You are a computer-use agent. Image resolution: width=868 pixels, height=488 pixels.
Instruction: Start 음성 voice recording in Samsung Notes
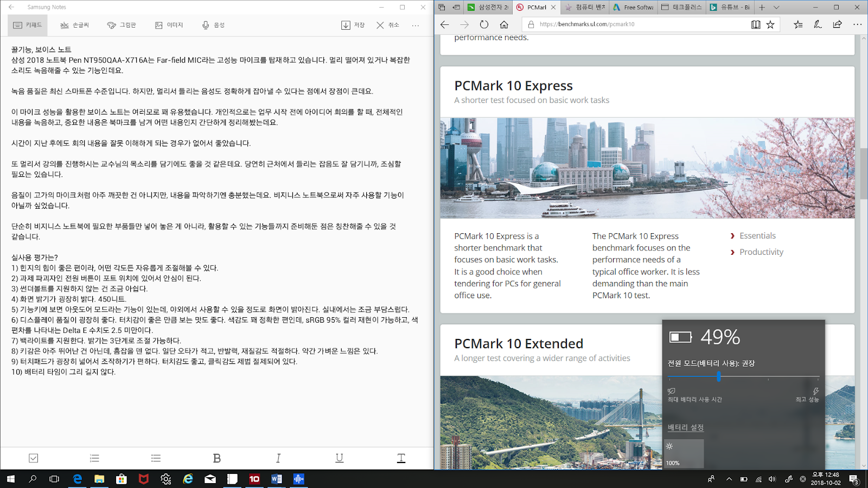(x=213, y=25)
